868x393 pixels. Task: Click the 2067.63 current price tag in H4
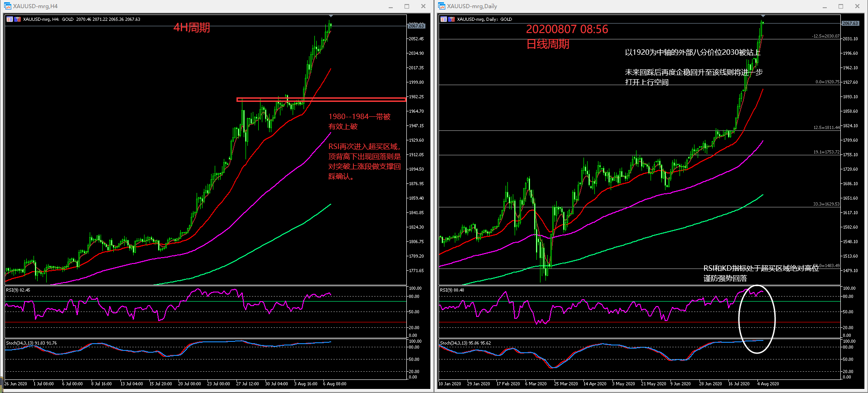416,26
